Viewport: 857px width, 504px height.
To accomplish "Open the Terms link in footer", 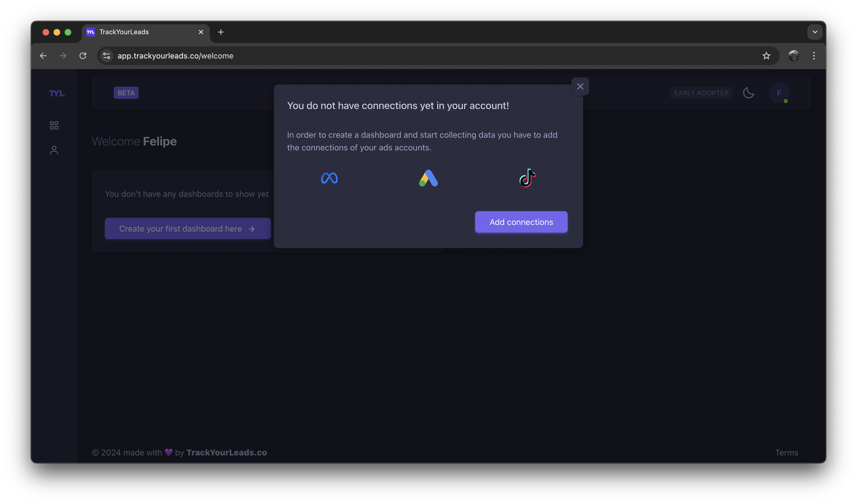I will point(787,453).
